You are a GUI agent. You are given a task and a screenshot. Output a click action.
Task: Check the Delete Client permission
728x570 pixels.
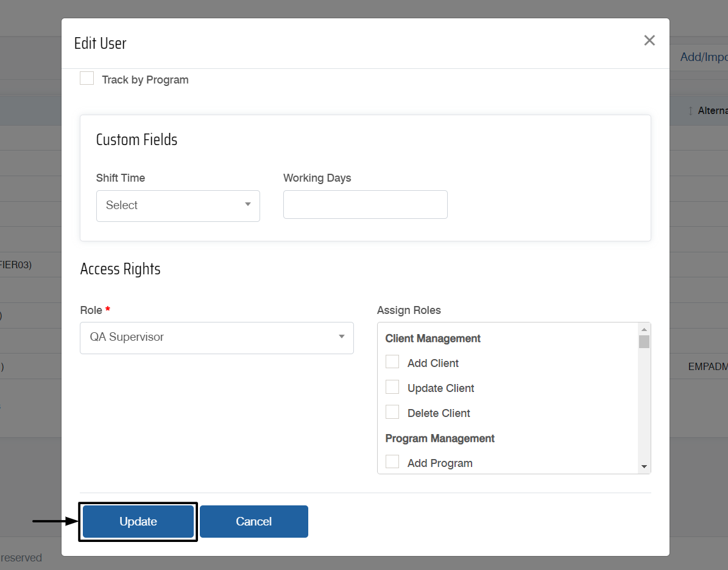[392, 412]
